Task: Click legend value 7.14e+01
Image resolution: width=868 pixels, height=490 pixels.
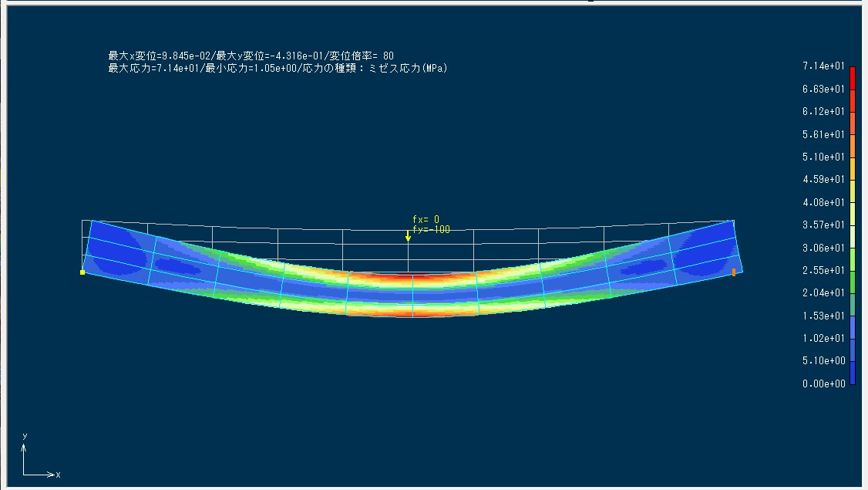Action: 824,66
